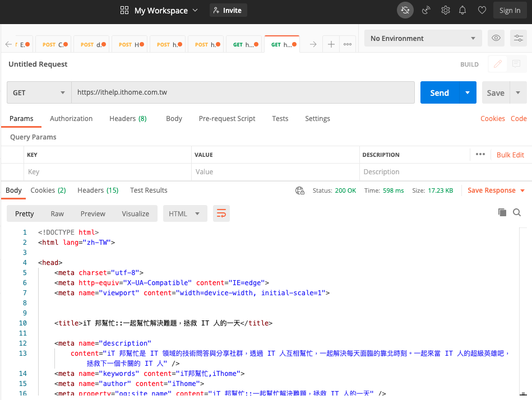532x400 pixels.
Task: Click the network globe icon near Status
Action: [300, 190]
